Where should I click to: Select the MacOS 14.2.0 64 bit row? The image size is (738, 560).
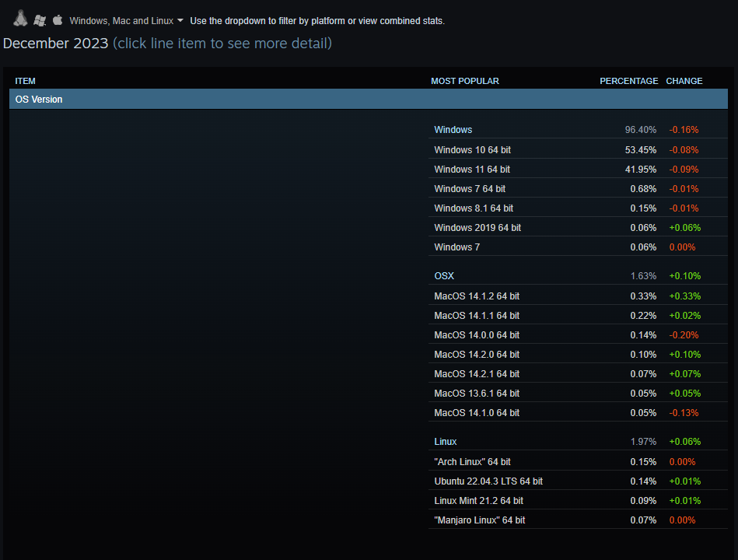(x=578, y=355)
